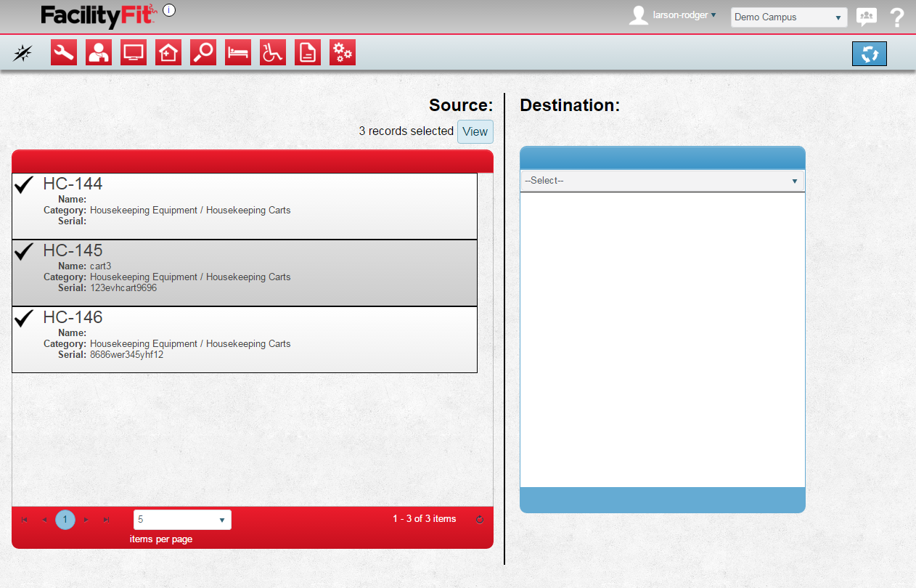Click the document report icon
The width and height of the screenshot is (916, 588).
tap(308, 53)
